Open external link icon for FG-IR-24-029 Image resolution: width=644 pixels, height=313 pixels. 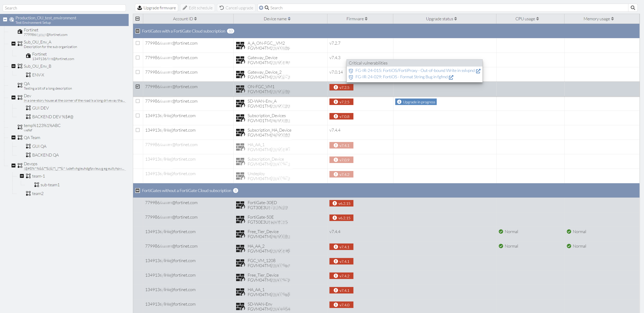click(451, 77)
